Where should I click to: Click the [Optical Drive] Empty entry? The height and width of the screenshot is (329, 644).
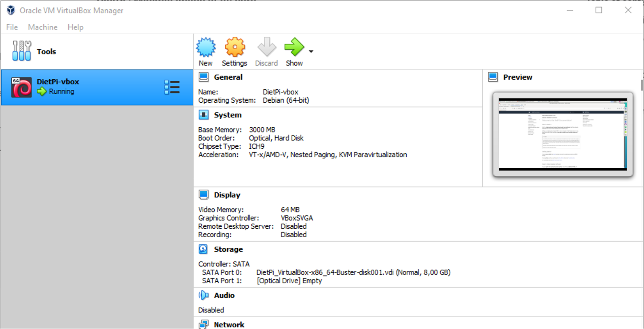(289, 280)
